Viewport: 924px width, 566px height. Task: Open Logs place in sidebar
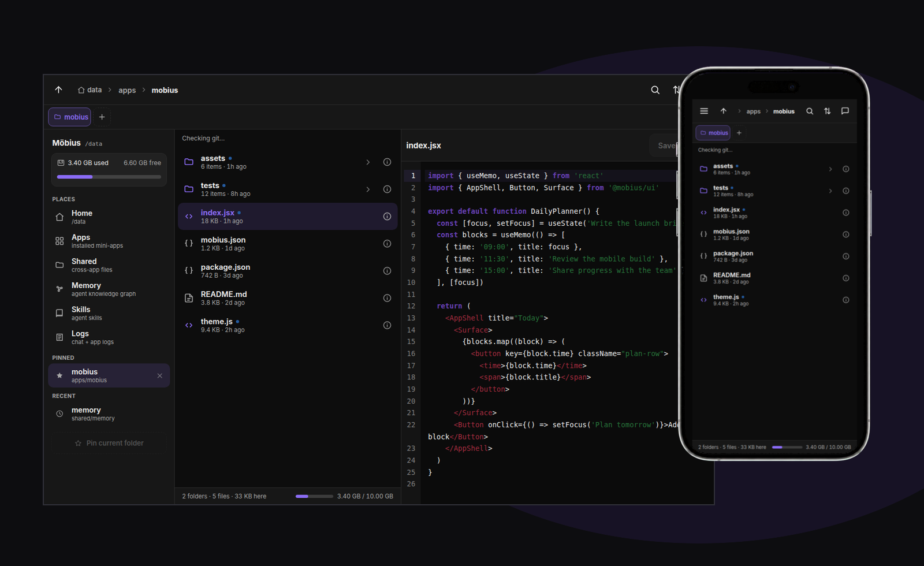pos(109,337)
